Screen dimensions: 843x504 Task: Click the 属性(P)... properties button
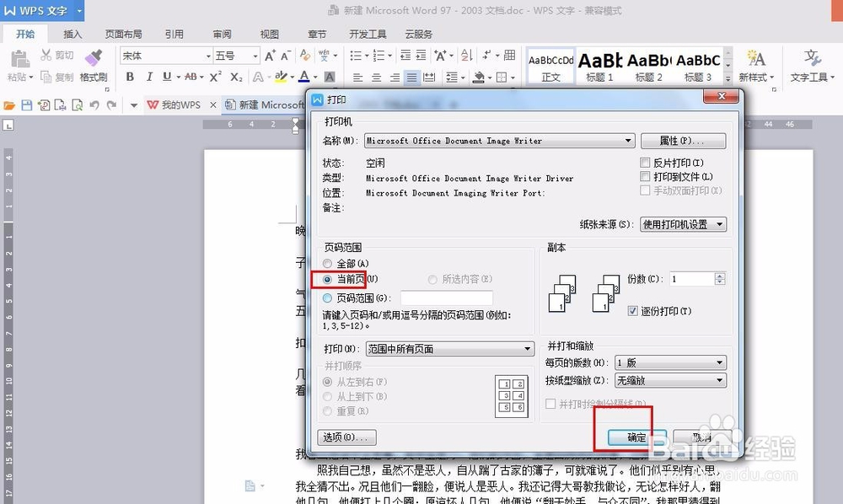[683, 141]
